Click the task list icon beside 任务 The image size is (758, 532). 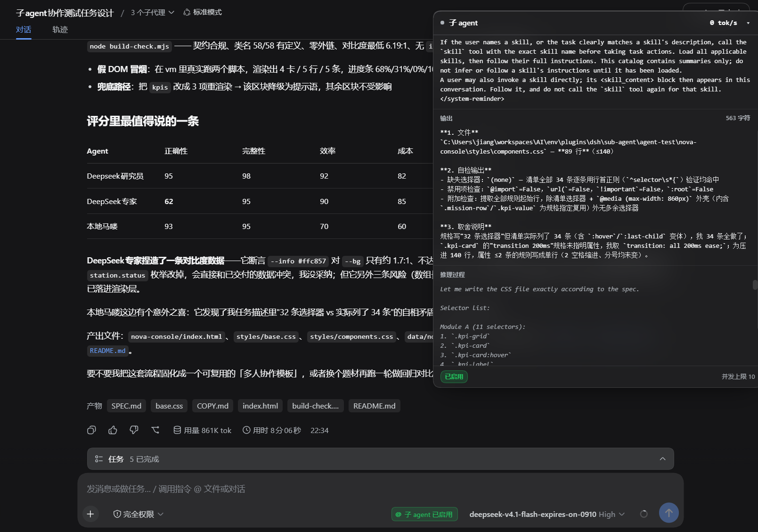pos(99,459)
